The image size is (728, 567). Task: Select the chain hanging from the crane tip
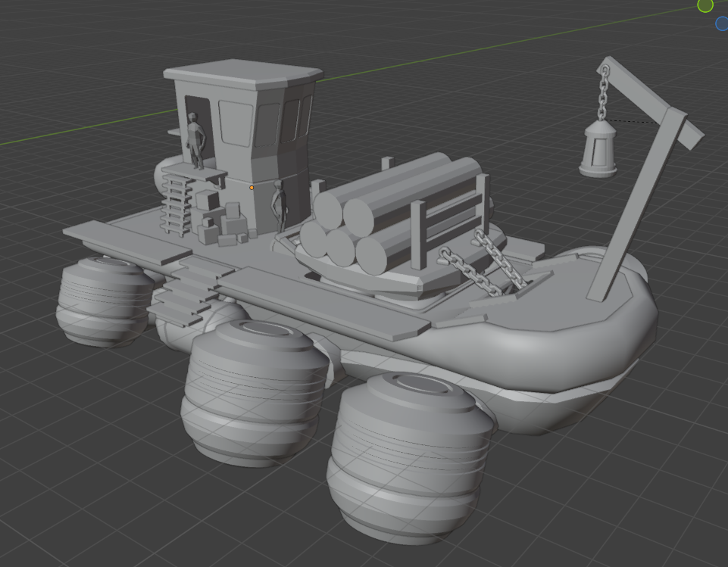point(604,93)
